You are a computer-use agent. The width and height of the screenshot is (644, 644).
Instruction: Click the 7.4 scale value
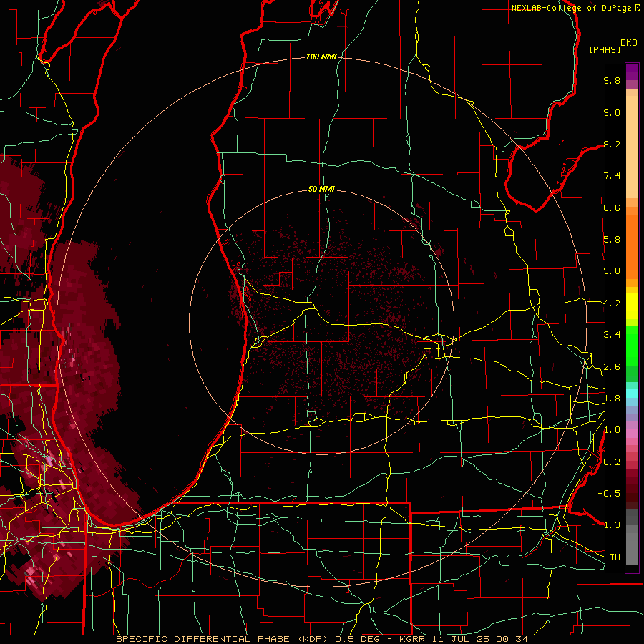[612, 176]
